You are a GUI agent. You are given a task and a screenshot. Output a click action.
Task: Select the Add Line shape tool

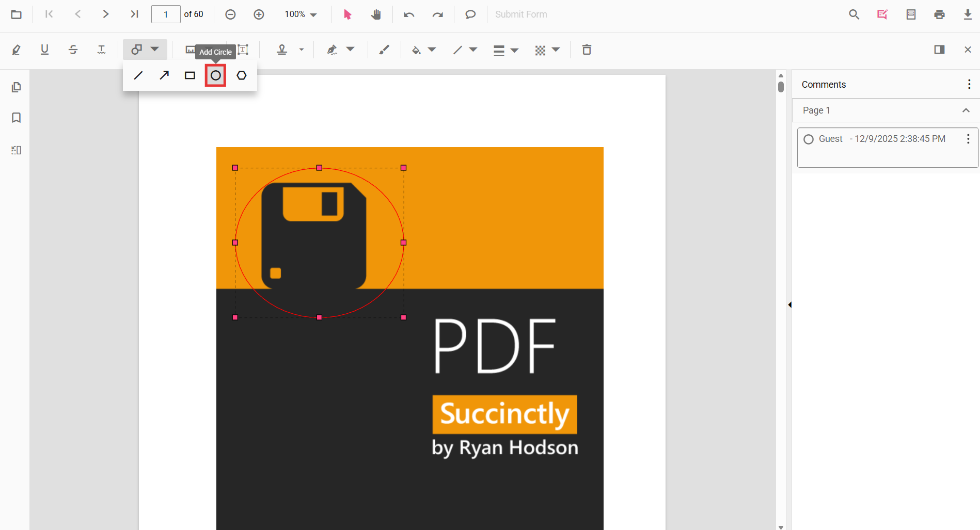click(138, 75)
